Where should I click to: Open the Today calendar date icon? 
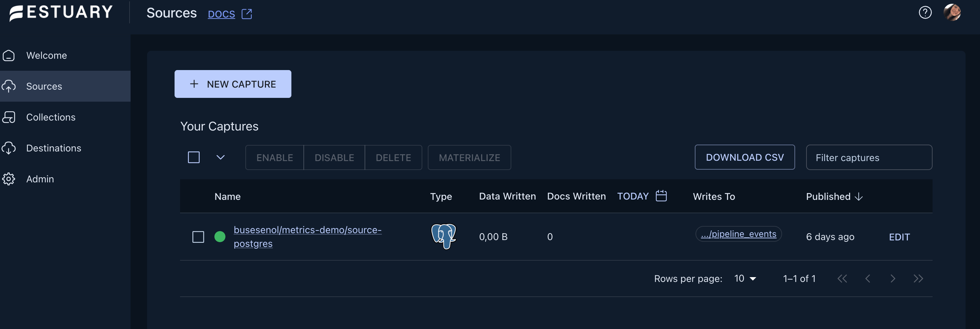click(x=661, y=196)
